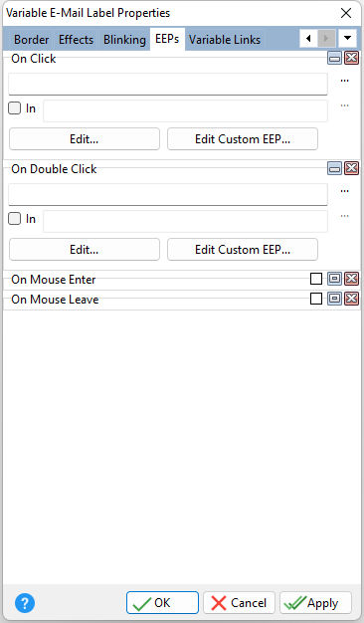Open Edit Custom EEP for On Click

point(243,139)
